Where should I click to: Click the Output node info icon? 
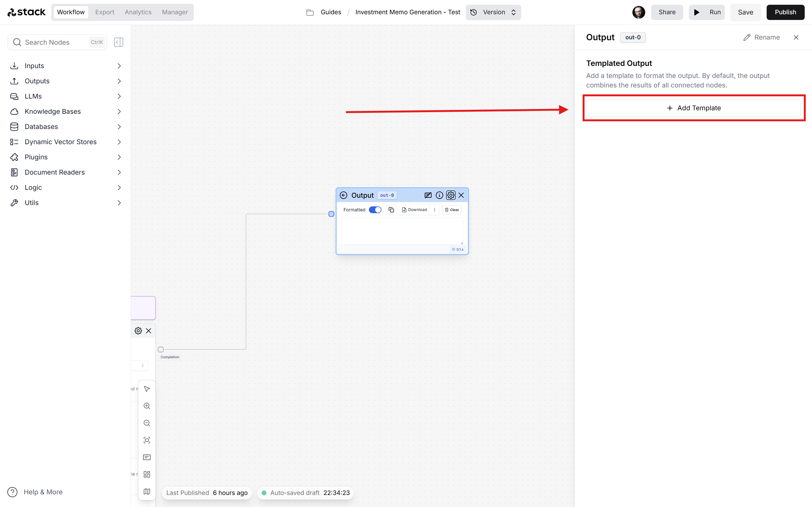tap(440, 195)
